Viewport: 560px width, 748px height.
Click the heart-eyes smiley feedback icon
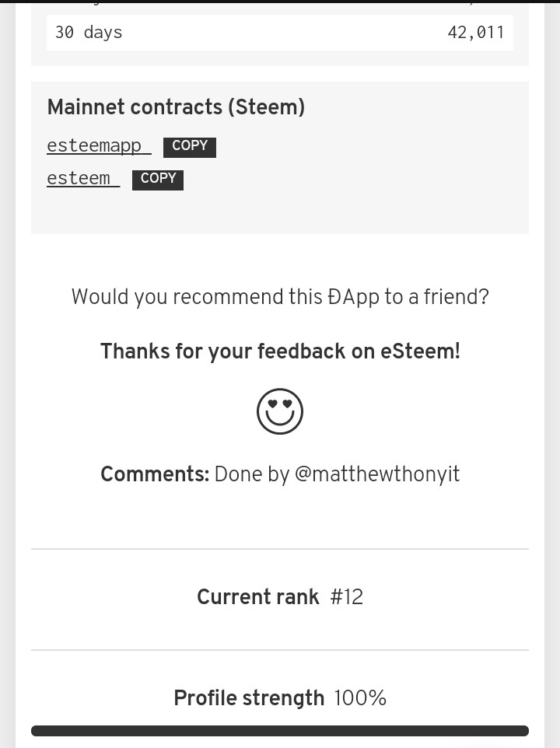coord(279,411)
